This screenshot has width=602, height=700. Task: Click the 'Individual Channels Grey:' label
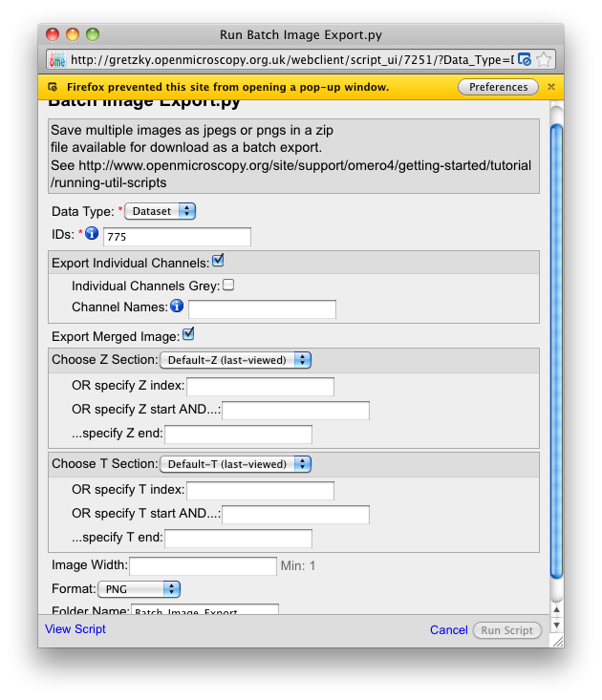tap(145, 286)
